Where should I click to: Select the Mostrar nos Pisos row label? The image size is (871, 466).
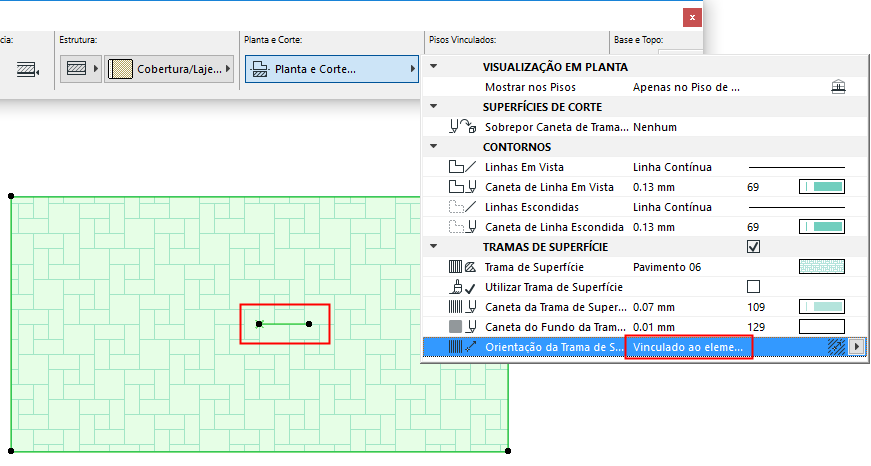530,87
